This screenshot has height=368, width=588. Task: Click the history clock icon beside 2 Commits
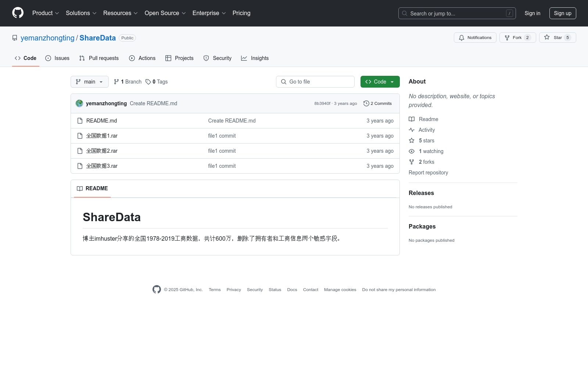click(366, 103)
